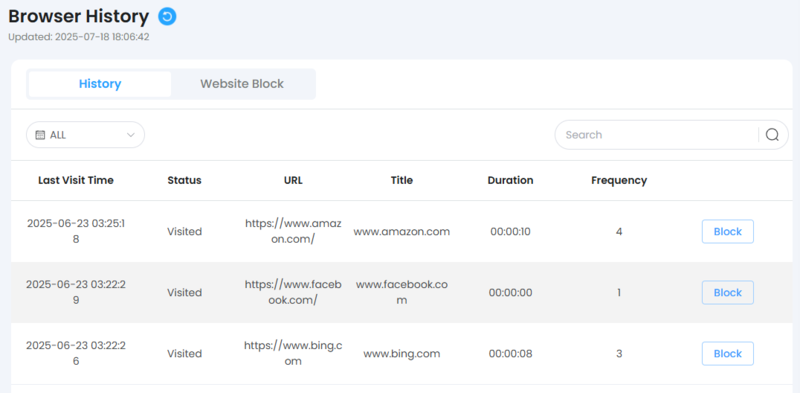This screenshot has height=393, width=800.
Task: Refresh browser history with blue reload icon
Action: coord(167,16)
